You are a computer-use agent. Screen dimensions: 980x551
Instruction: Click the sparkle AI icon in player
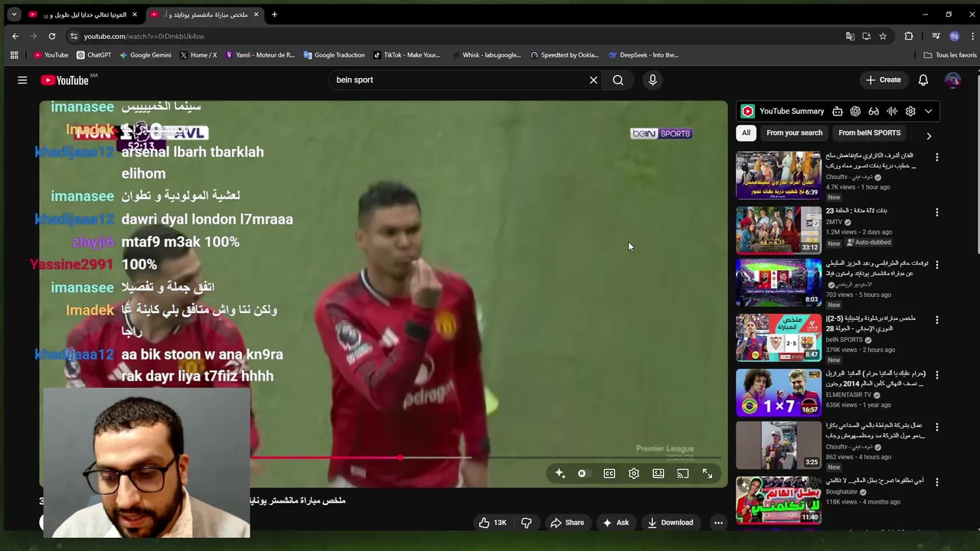pyautogui.click(x=560, y=474)
